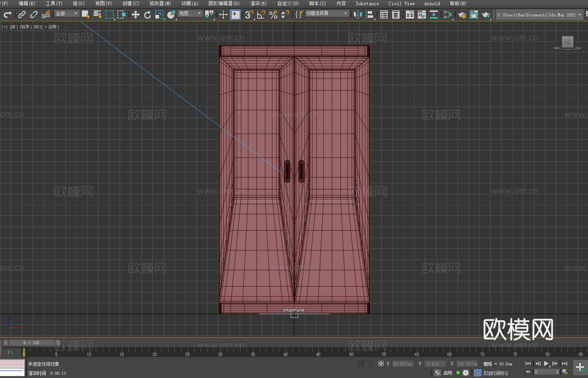Open viewport [标准] shading quality menu

pos(26,27)
